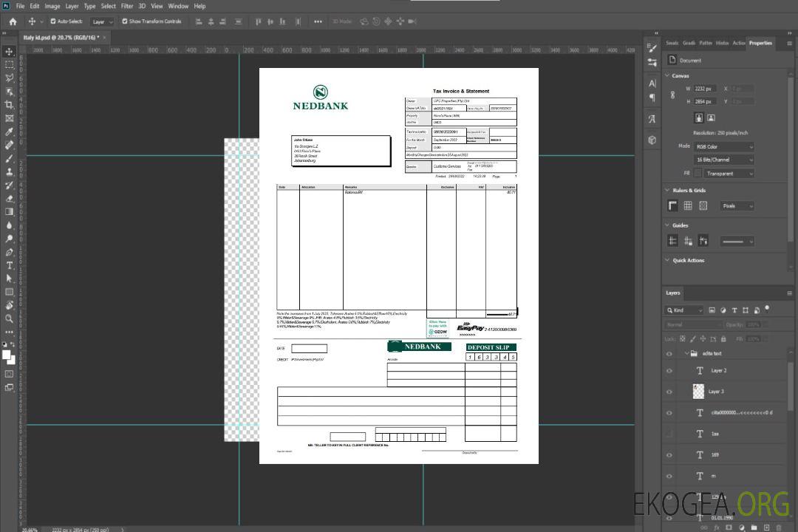
Task: Select the Crop tool
Action: click(9, 105)
